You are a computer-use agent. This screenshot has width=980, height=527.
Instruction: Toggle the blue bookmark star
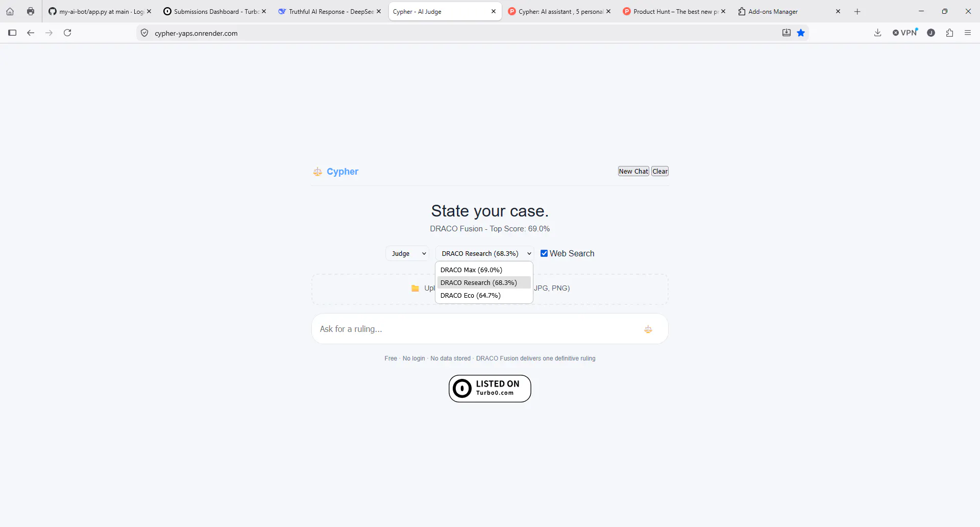801,33
